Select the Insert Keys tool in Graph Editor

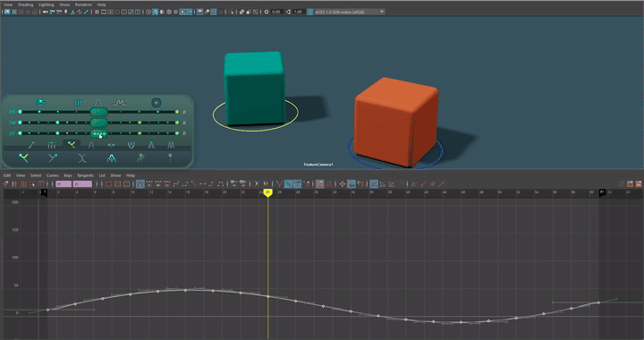pyautogui.click(x=14, y=184)
